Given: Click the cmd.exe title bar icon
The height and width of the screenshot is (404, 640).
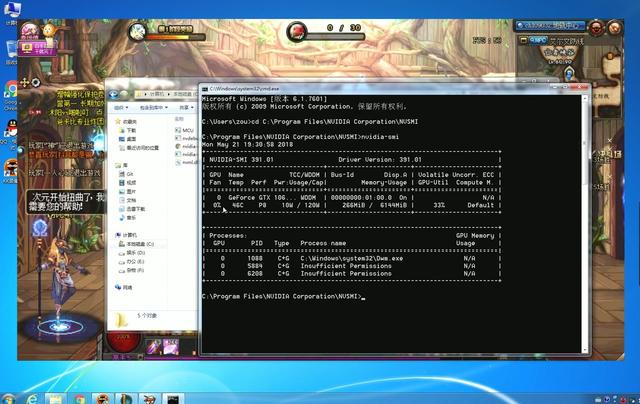Looking at the screenshot, I should click(205, 89).
